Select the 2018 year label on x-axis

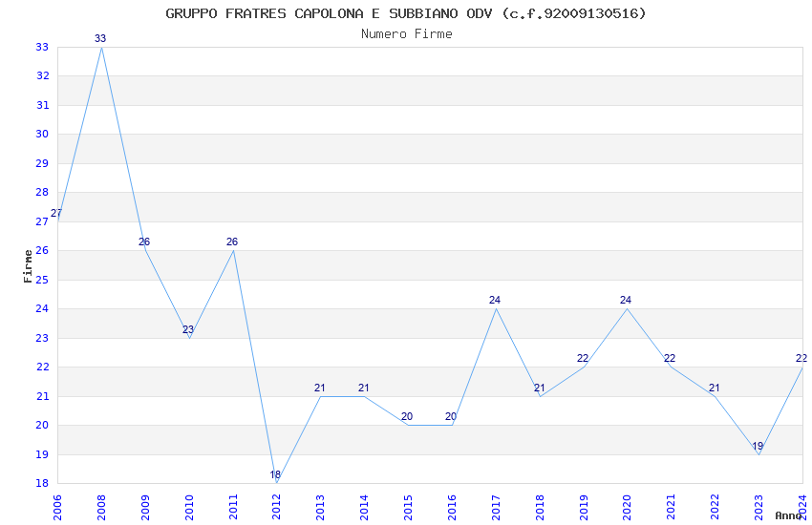coord(540,507)
